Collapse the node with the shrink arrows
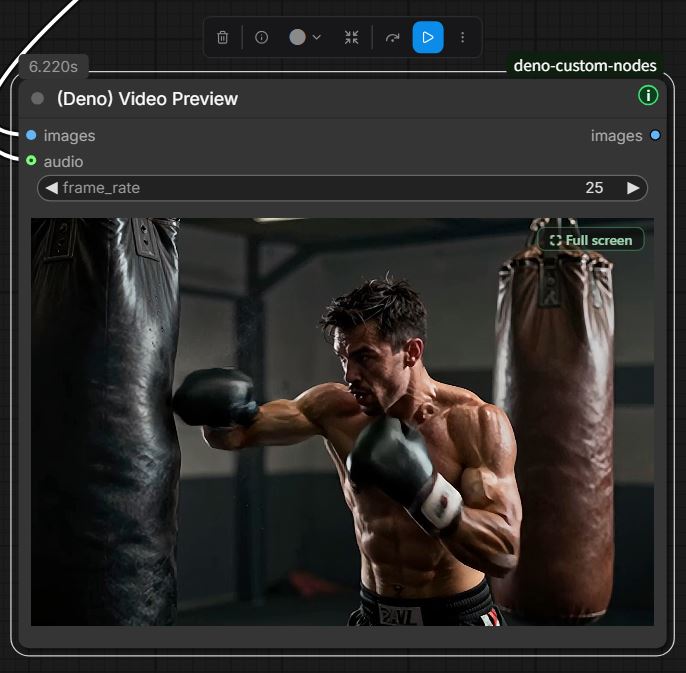Image resolution: width=686 pixels, height=673 pixels. (x=351, y=38)
